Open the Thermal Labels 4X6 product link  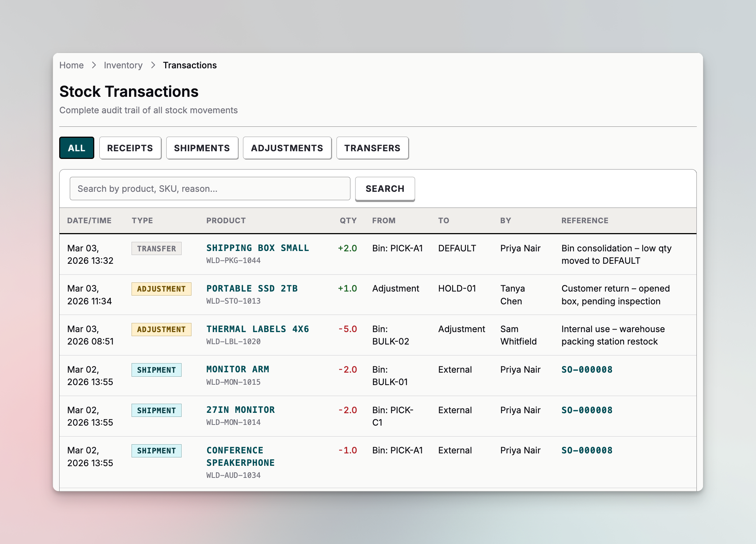258,329
